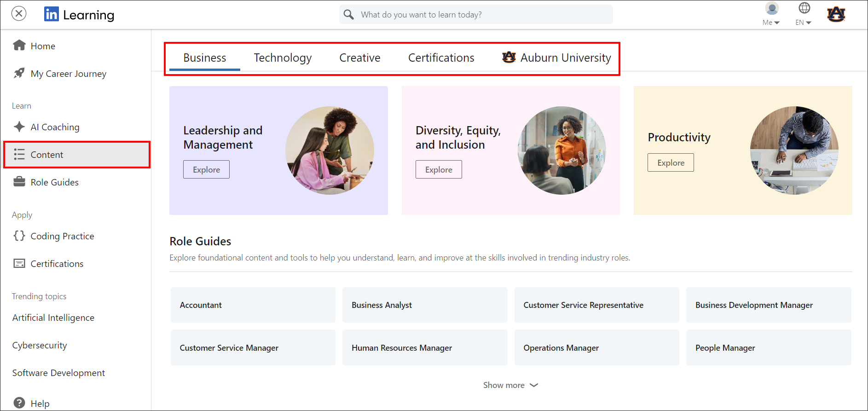This screenshot has height=411, width=868.
Task: Open the Creative tab
Action: tap(359, 58)
